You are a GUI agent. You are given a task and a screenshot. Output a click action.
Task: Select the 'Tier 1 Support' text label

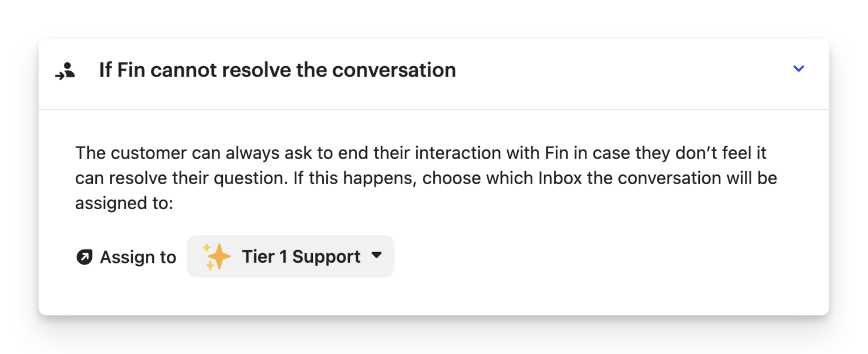coord(301,257)
